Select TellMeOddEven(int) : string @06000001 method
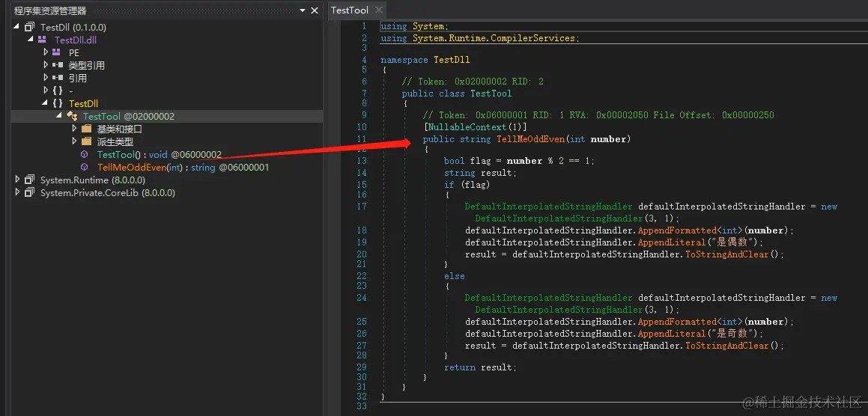 [x=183, y=167]
